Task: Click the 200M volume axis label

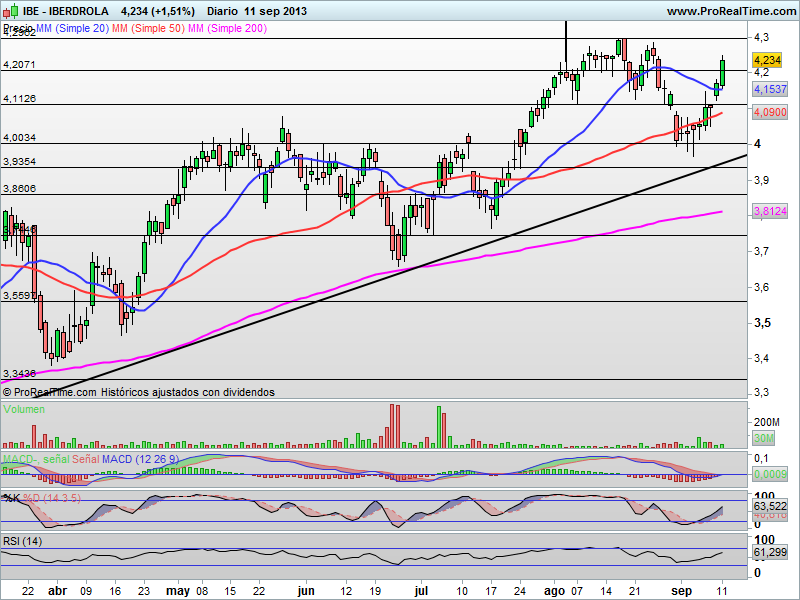Action: 766,422
